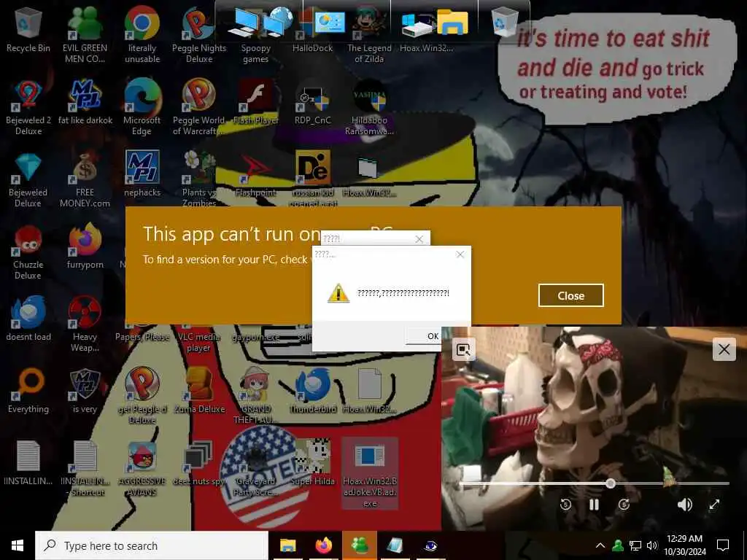Mute the video player volume
747x560 pixels.
pyautogui.click(x=684, y=505)
